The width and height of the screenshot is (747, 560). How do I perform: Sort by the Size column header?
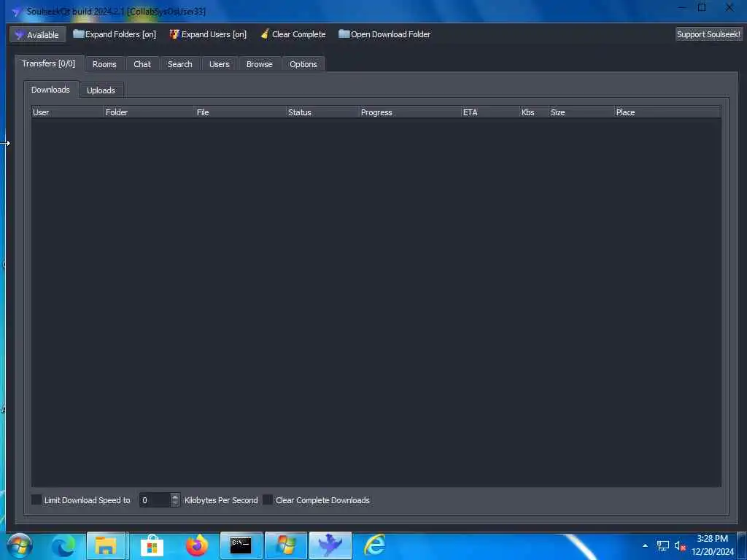581,112
